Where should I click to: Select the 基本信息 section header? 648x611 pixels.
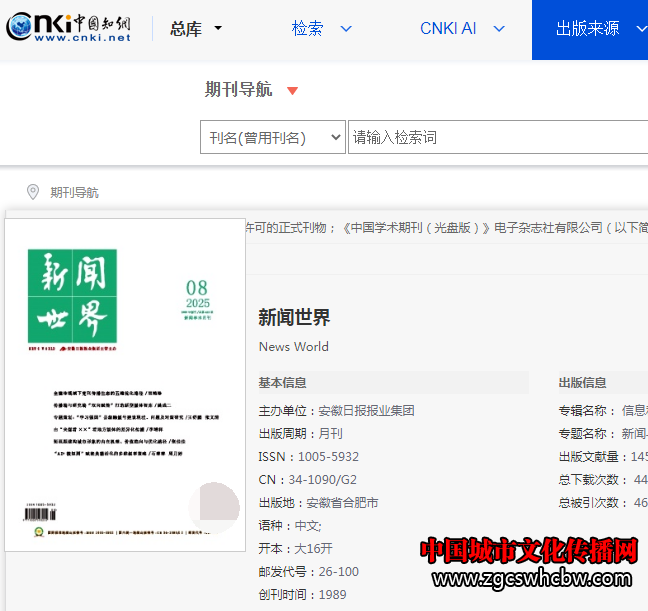(283, 383)
